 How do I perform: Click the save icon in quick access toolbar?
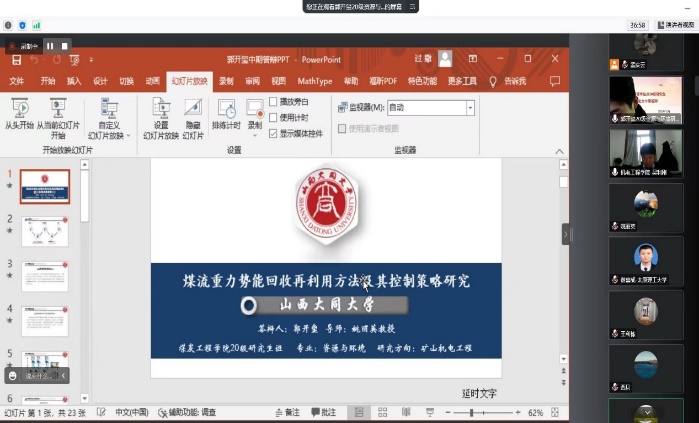point(16,60)
